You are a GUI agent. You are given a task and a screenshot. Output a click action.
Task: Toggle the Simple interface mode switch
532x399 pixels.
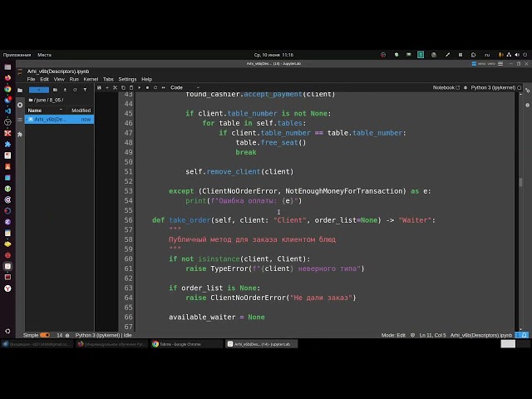click(45, 335)
